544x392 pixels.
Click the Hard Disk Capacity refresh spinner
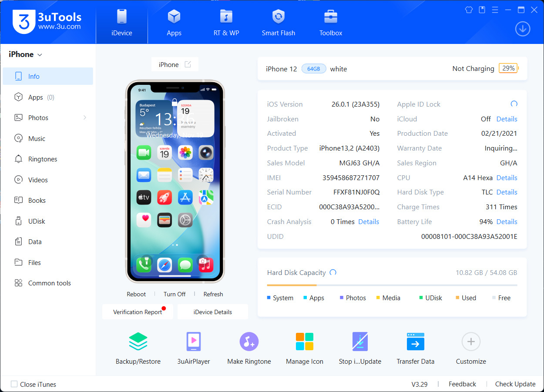tap(333, 272)
